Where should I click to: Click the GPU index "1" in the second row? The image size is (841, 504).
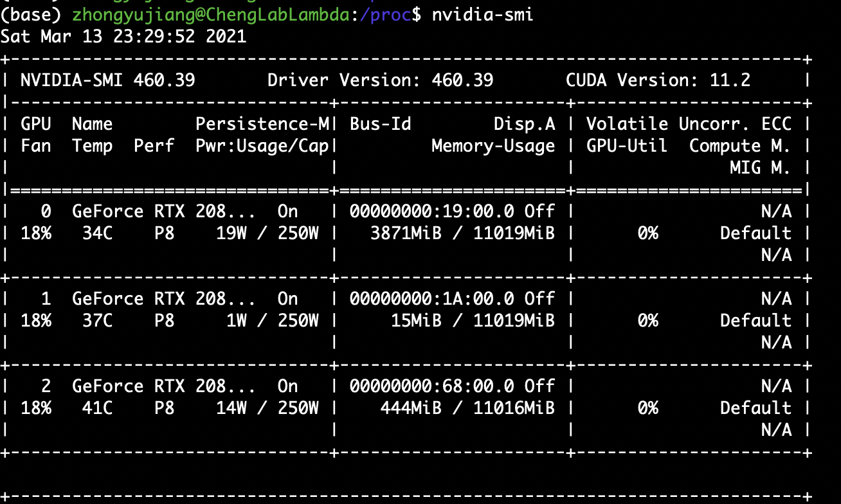[46, 299]
